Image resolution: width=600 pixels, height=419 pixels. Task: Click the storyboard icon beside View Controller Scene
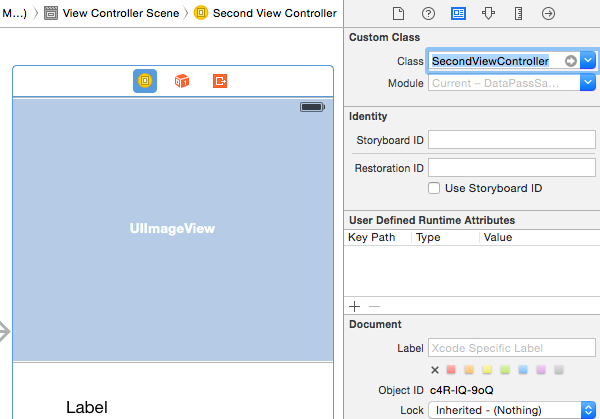click(x=51, y=13)
